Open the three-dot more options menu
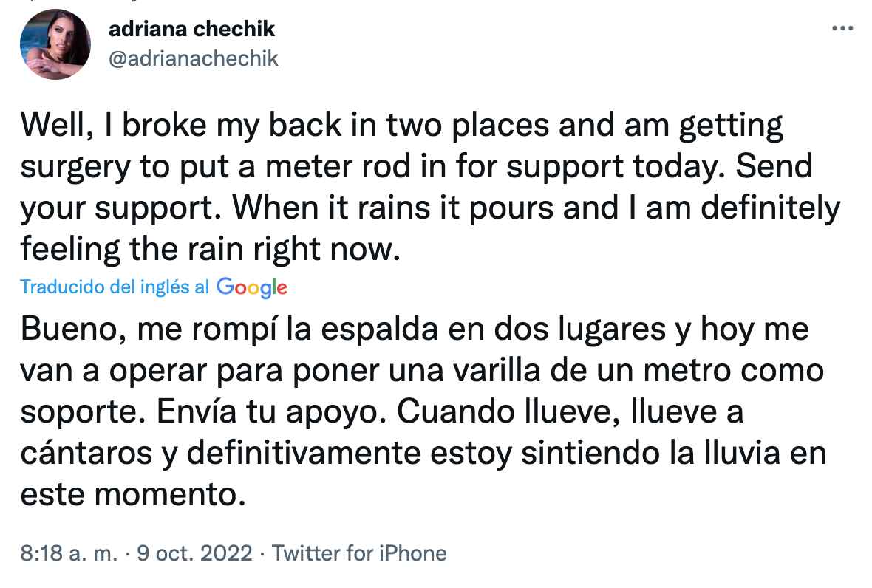The width and height of the screenshot is (872, 588). (842, 29)
